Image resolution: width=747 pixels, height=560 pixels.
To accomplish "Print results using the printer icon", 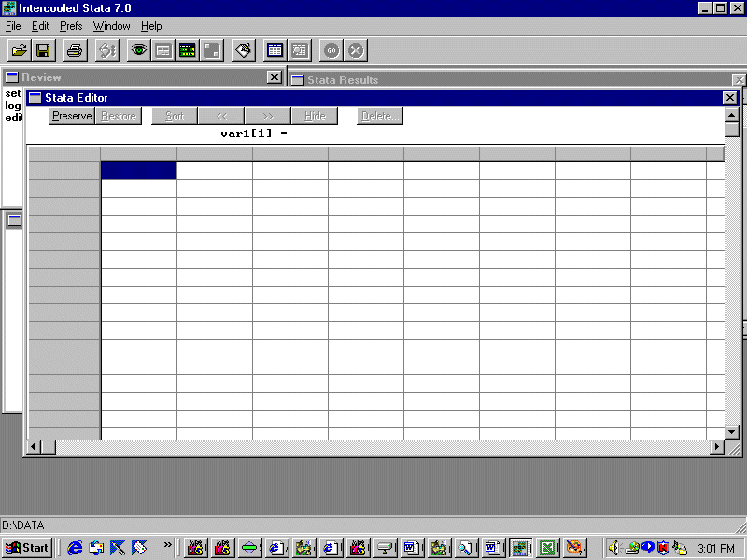I will pyautogui.click(x=76, y=49).
